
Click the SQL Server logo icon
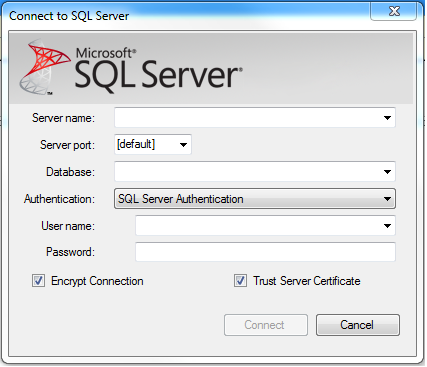(44, 67)
